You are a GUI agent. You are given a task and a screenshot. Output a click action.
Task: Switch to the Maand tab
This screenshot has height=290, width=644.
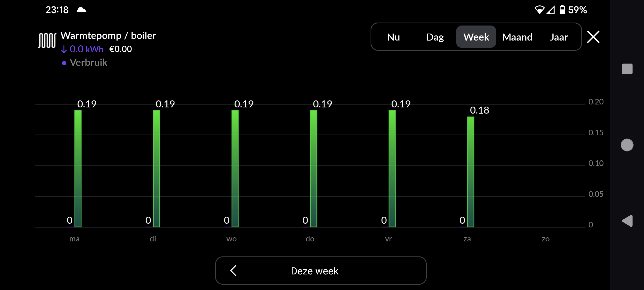(x=517, y=37)
